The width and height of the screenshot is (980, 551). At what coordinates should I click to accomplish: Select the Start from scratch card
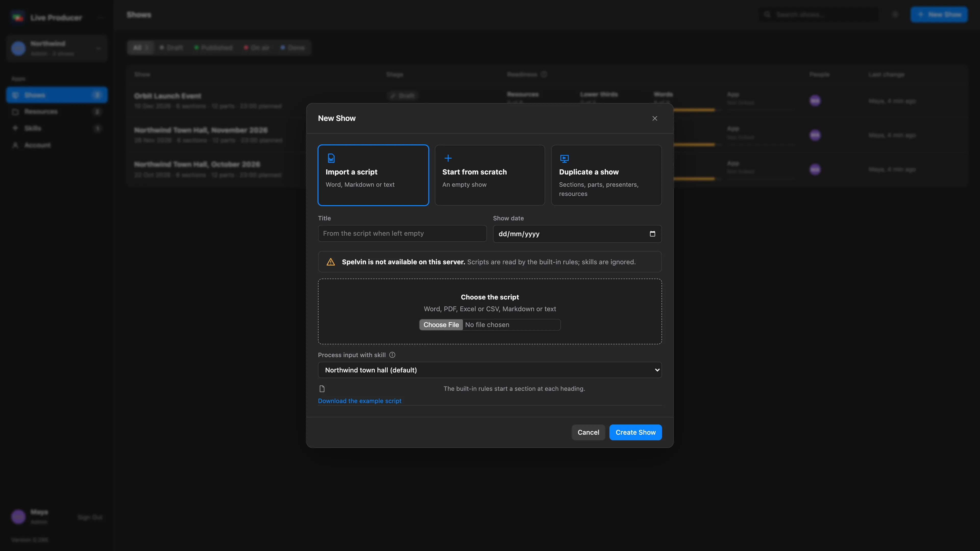(x=490, y=175)
